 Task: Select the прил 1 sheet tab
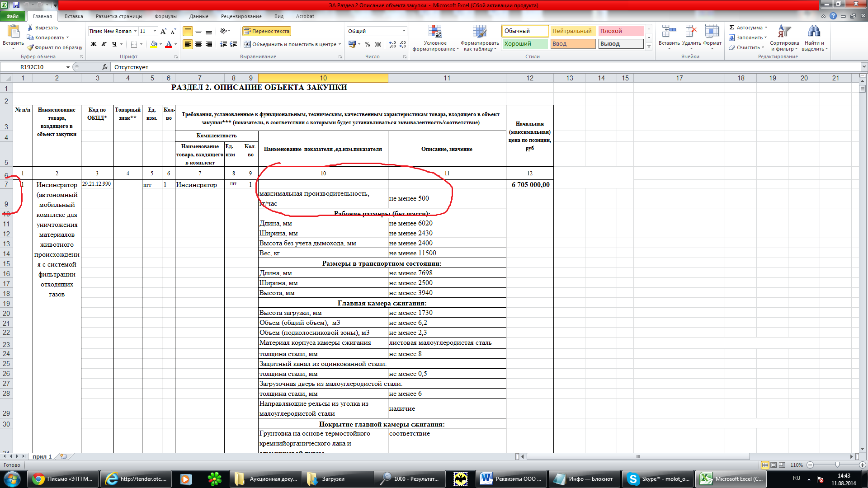point(42,456)
